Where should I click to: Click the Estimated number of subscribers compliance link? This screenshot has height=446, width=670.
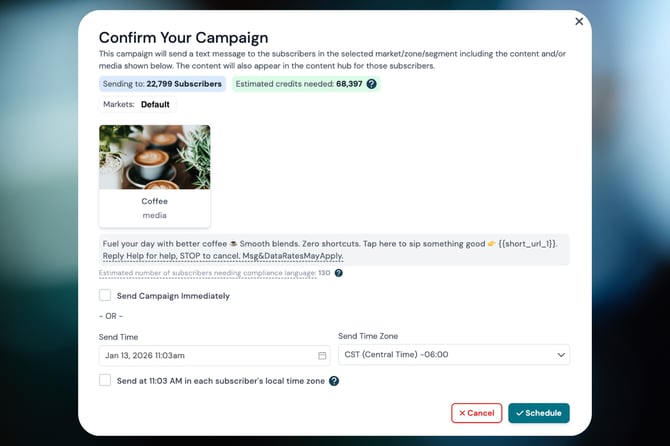click(208, 273)
